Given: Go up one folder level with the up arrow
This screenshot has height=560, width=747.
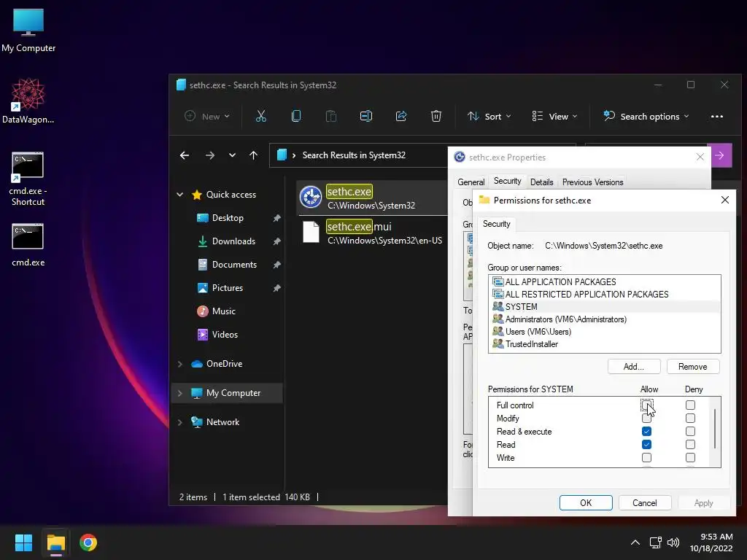Looking at the screenshot, I should tap(253, 155).
